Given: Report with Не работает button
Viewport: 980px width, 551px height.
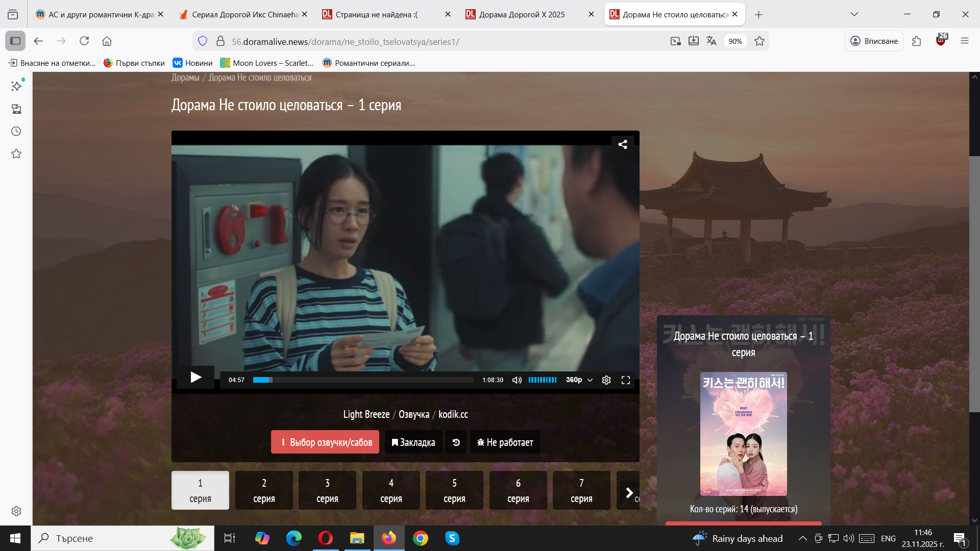Looking at the screenshot, I should click(505, 442).
